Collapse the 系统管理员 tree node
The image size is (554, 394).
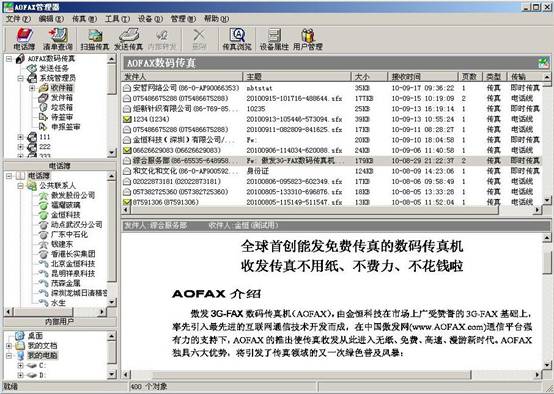click(x=21, y=78)
